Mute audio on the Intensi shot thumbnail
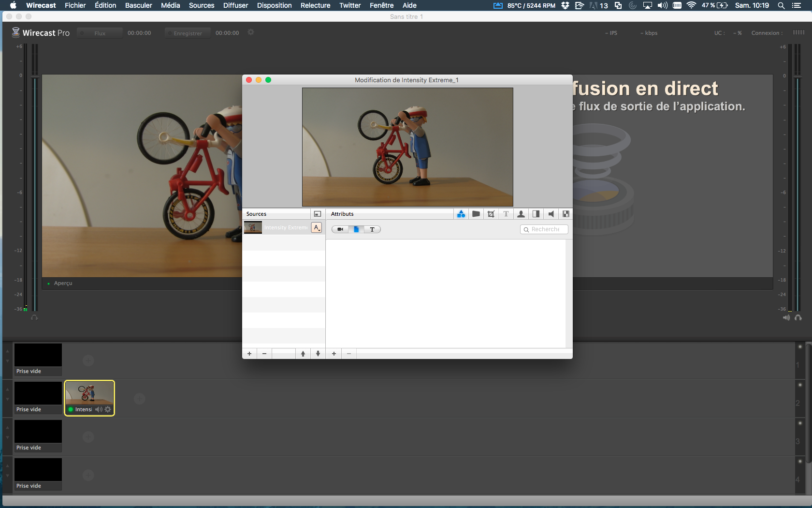 (99, 409)
